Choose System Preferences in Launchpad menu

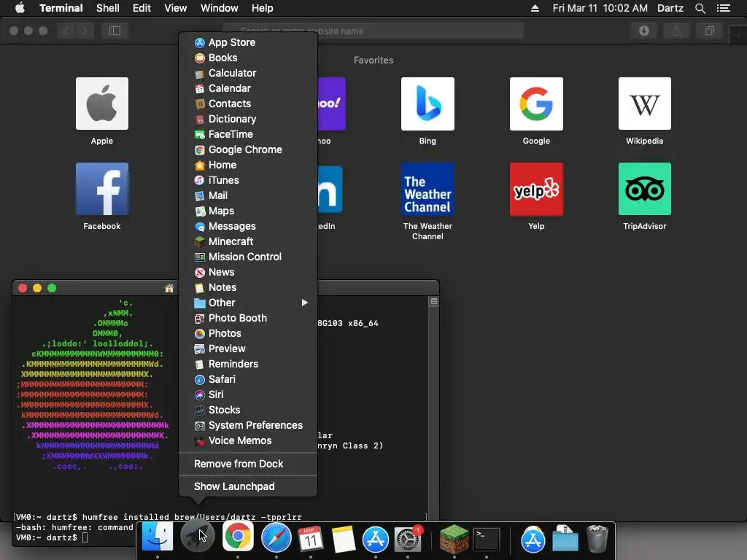click(248, 425)
